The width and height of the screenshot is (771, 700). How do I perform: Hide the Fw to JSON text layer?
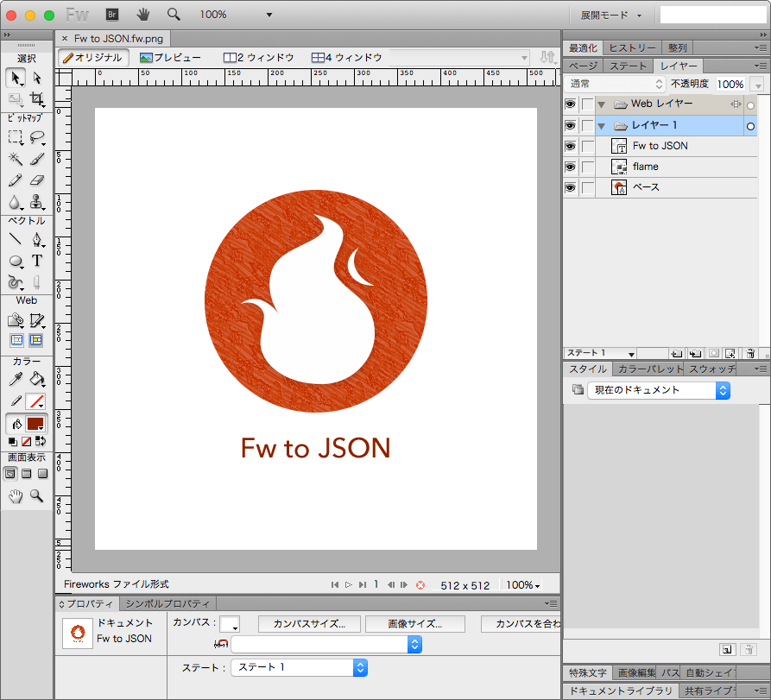tap(570, 146)
